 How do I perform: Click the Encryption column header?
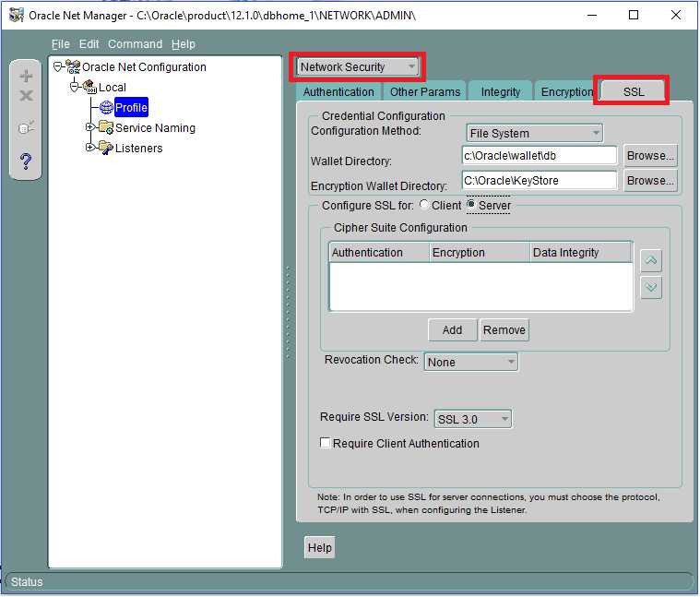480,252
